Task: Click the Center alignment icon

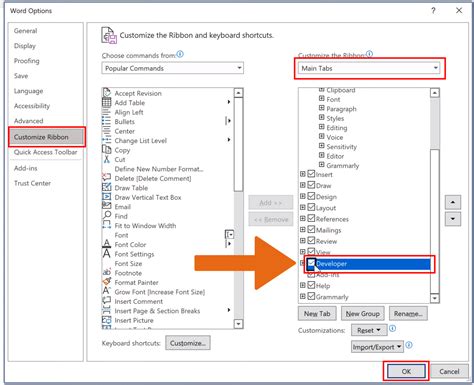Action: (x=106, y=131)
